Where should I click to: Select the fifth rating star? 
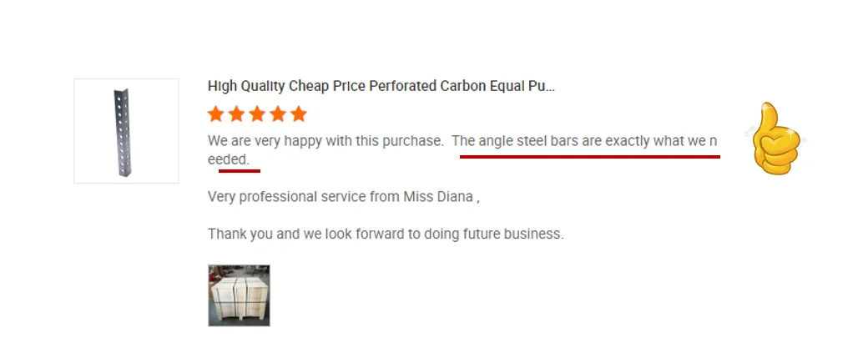pyautogui.click(x=298, y=114)
